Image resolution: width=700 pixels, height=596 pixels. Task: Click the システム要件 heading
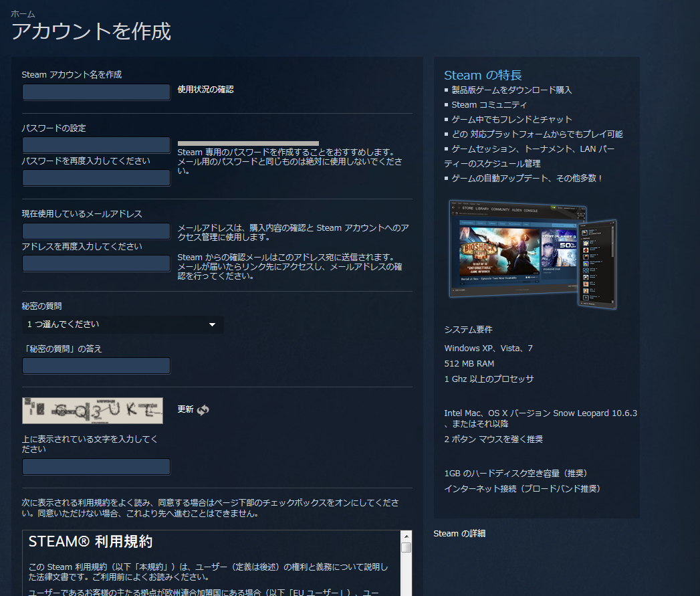pyautogui.click(x=468, y=330)
